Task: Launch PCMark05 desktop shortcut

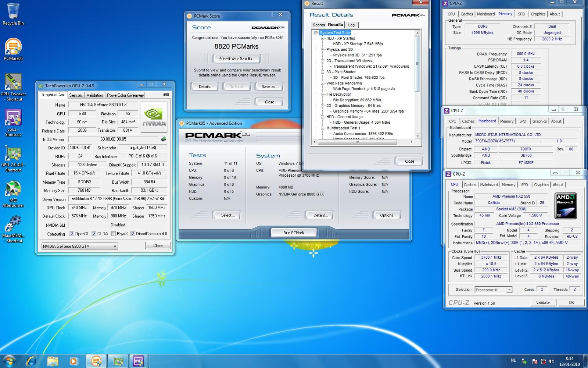Action: click(x=13, y=49)
